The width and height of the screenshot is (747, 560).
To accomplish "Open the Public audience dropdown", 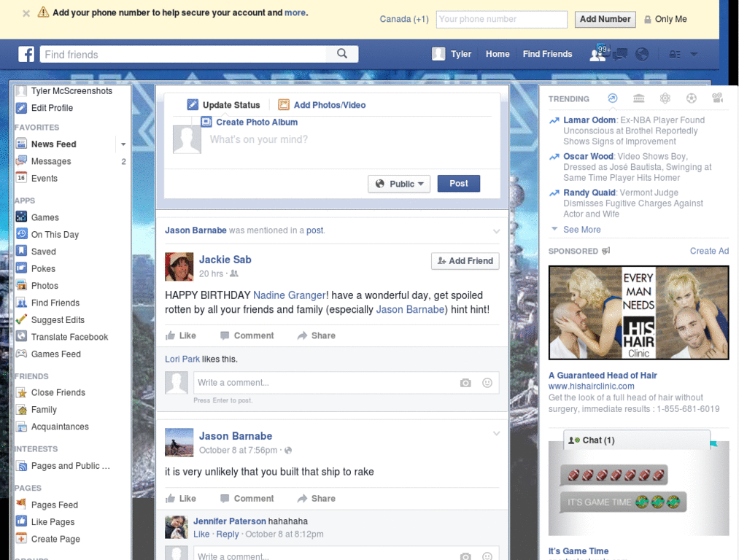I will pos(399,184).
